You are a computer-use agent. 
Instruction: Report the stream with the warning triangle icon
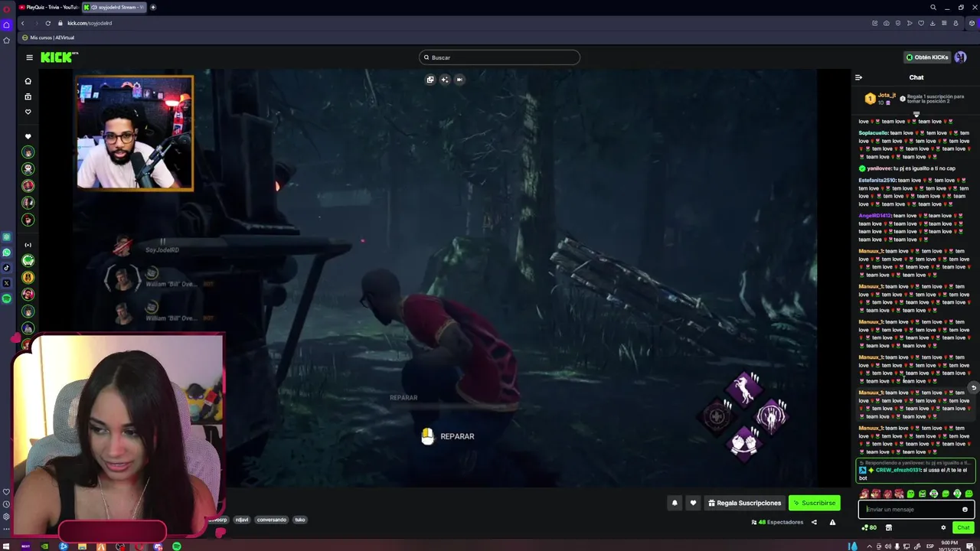pos(832,522)
